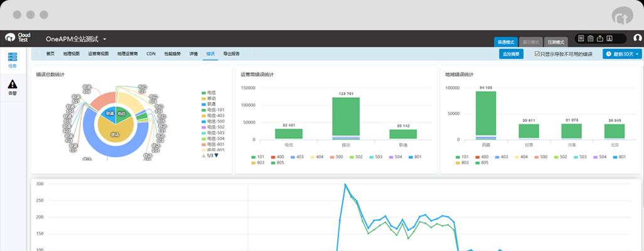Toggle 电信-101 in pie legend

(x=213, y=110)
